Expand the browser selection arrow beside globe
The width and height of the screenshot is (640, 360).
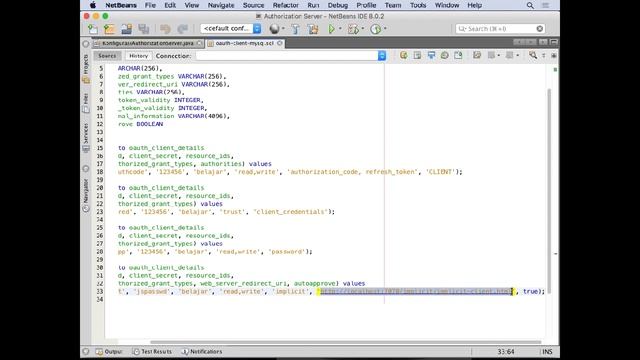point(283,29)
